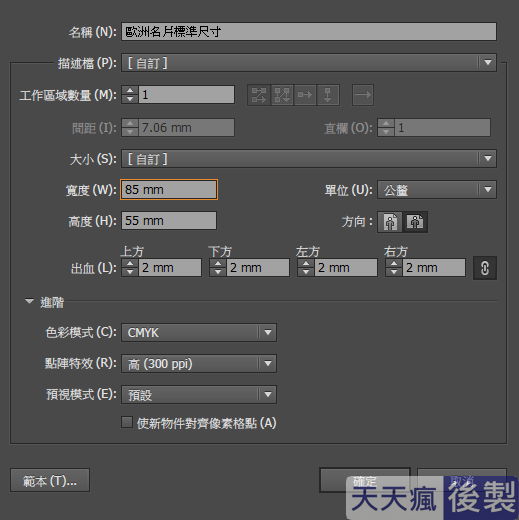Image resolution: width=519 pixels, height=520 pixels.
Task: Click the top bleed 2 mm field
Action: point(170,268)
